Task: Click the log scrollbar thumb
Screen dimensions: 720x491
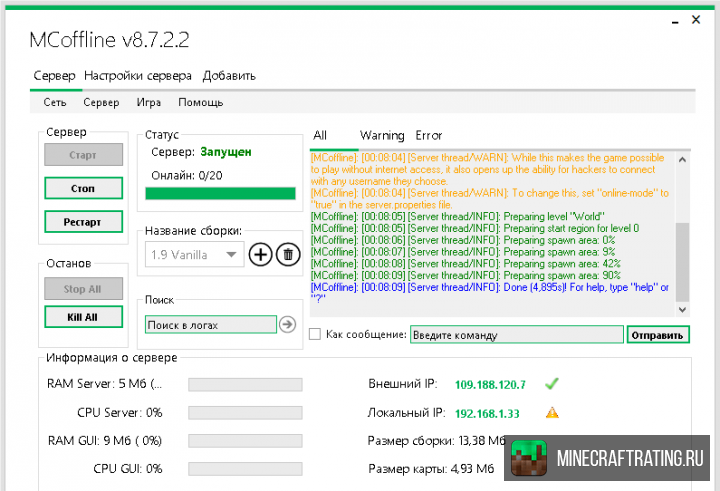Action: (682, 262)
